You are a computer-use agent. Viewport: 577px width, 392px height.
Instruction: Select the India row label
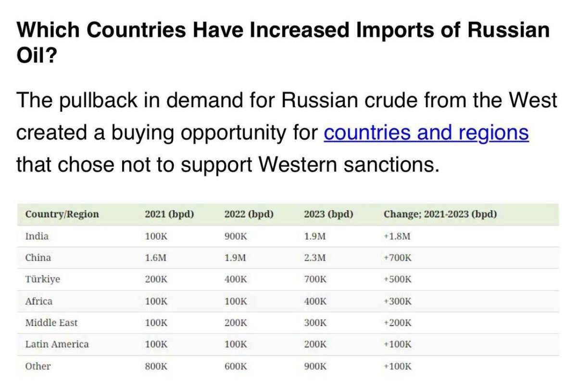[37, 236]
